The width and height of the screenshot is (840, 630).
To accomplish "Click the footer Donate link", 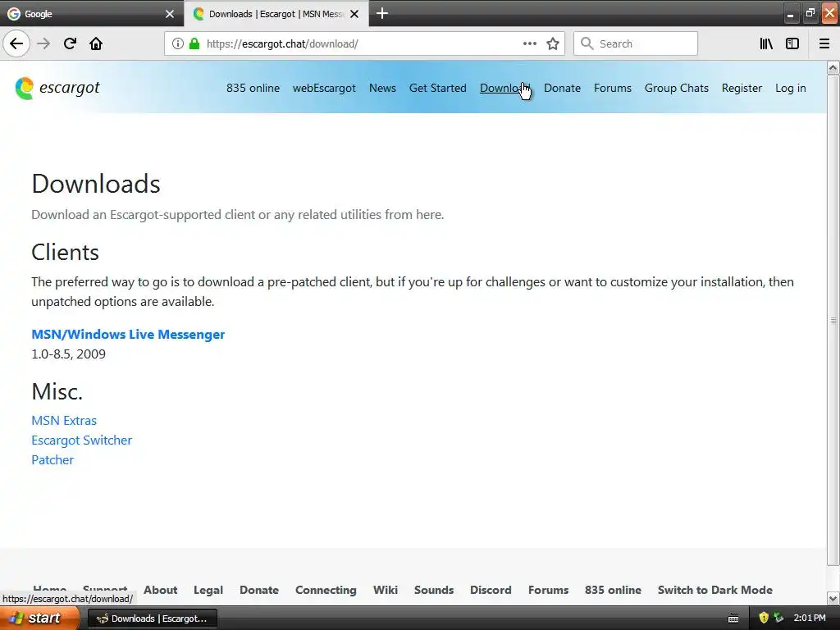I will pyautogui.click(x=258, y=590).
